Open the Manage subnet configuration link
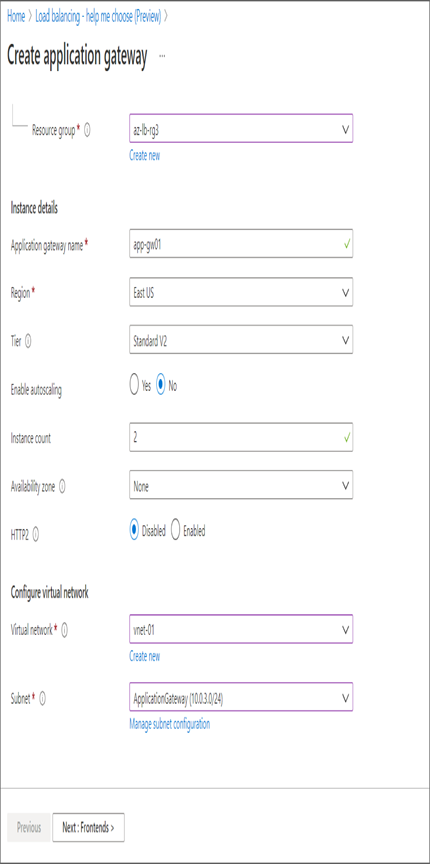 click(x=169, y=723)
